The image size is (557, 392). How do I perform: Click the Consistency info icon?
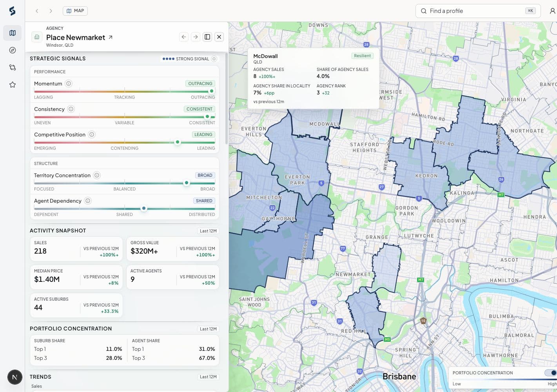point(71,109)
